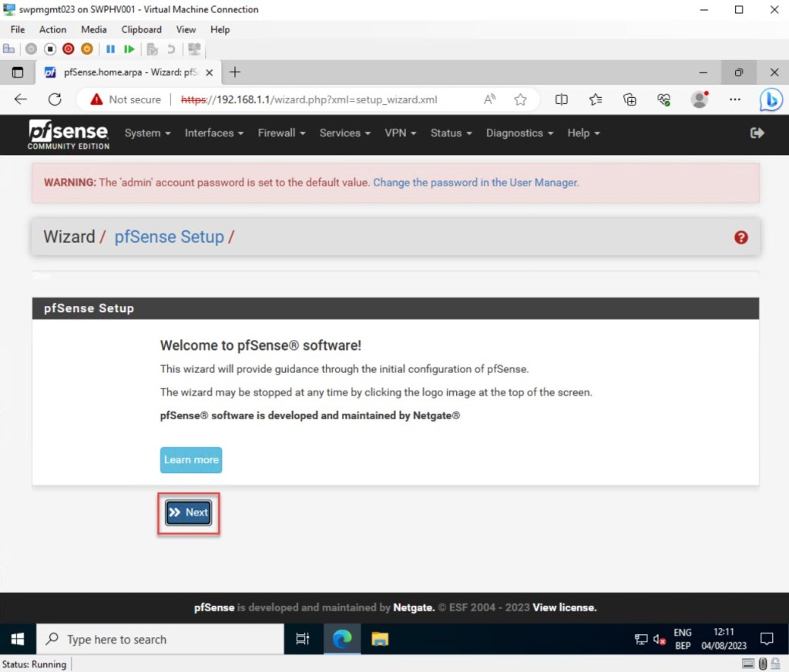789x672 pixels.
Task: Open Edge split screen icon
Action: (562, 99)
